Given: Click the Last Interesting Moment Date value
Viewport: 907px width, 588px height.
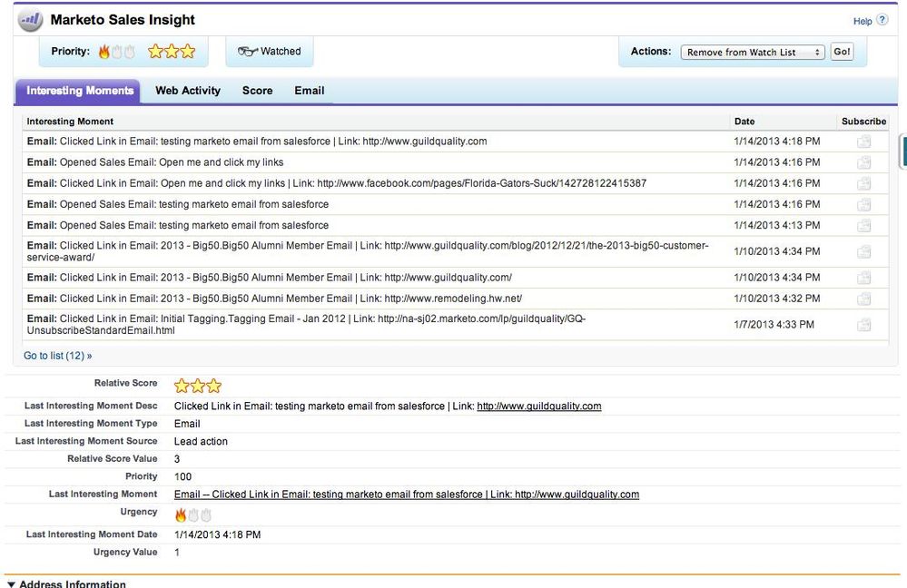Looking at the screenshot, I should point(218,534).
